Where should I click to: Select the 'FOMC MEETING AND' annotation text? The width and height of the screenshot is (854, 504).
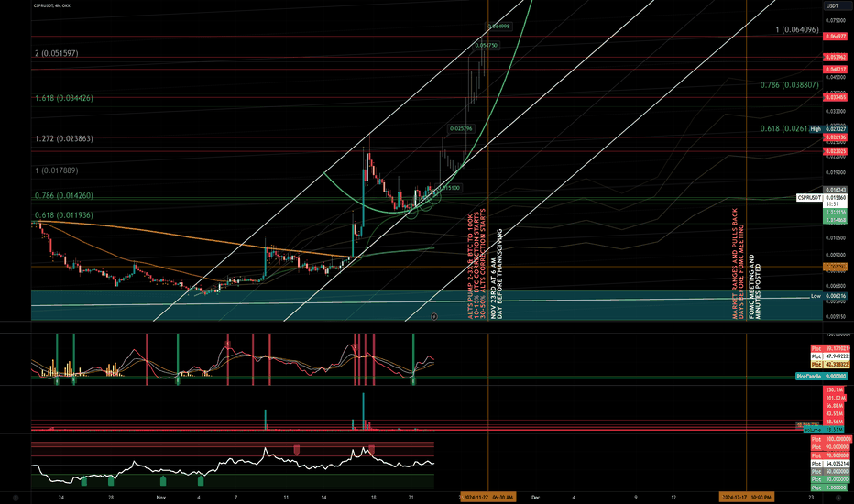tap(752, 287)
